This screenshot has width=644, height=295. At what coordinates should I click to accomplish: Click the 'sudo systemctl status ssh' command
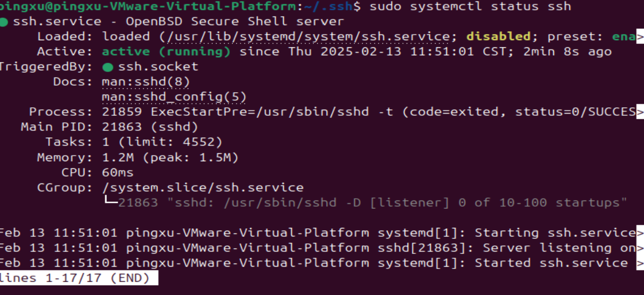tap(470, 7)
